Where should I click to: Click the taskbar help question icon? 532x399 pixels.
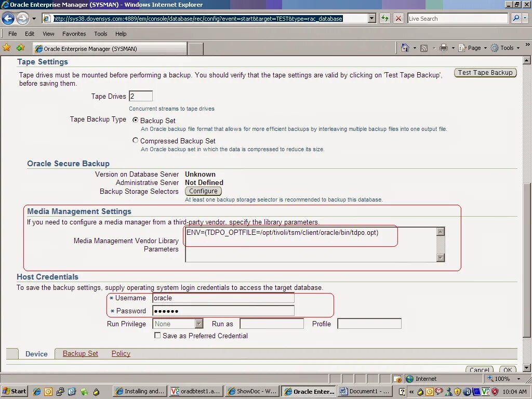click(x=402, y=392)
